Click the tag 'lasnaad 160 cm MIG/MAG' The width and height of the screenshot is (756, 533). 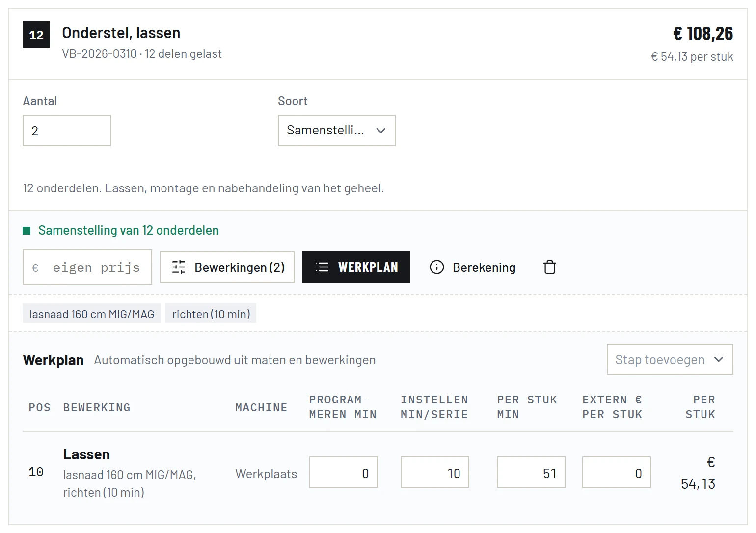[x=92, y=314]
